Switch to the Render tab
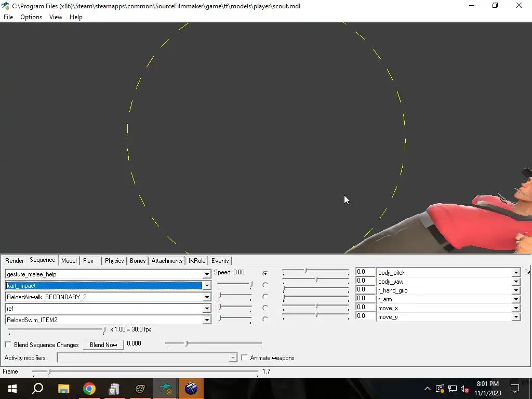The height and width of the screenshot is (399, 532). coord(14,261)
